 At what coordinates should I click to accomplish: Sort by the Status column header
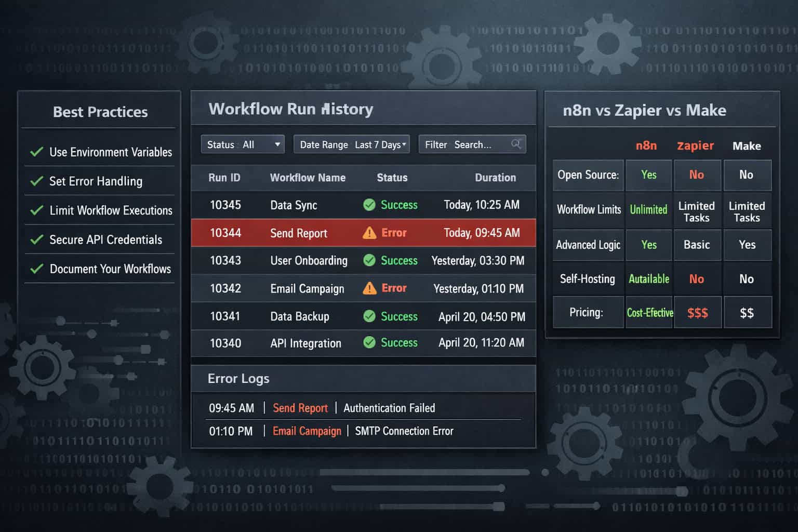(x=392, y=178)
